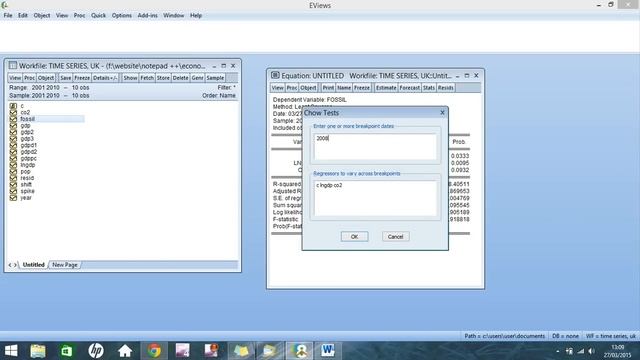Select the fossil series icon

point(13,119)
